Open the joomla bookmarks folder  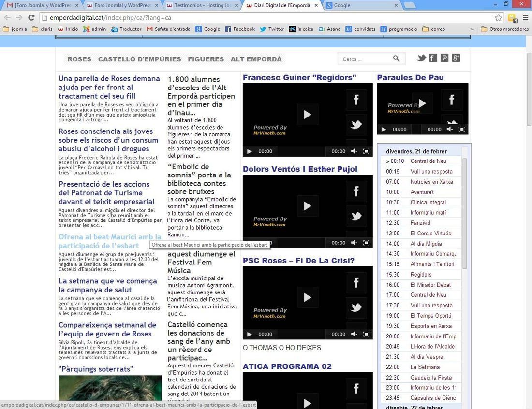click(15, 29)
